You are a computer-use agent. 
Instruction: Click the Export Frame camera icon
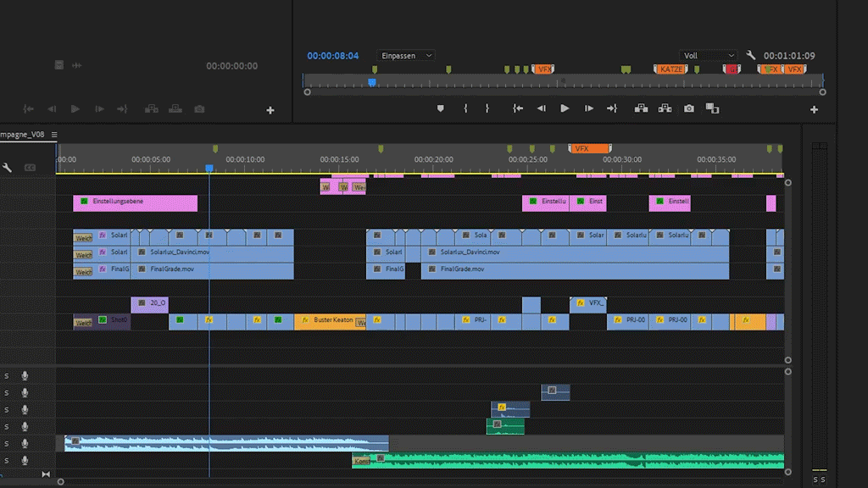pyautogui.click(x=689, y=108)
